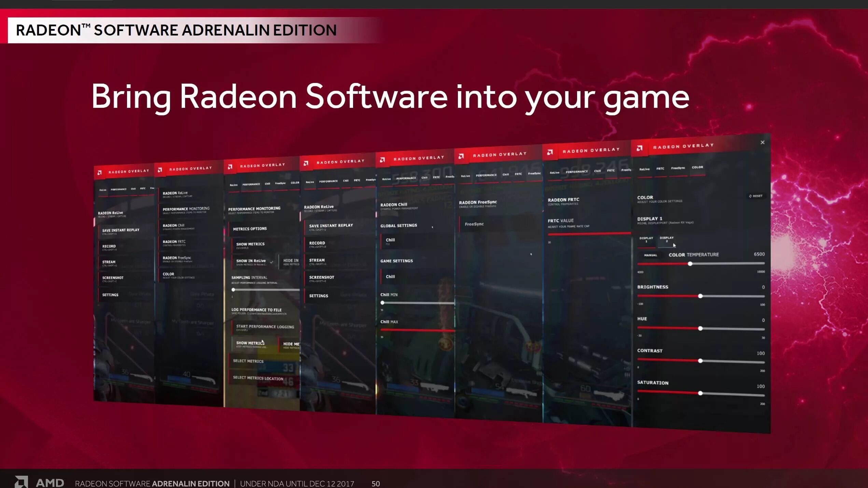This screenshot has height=488, width=868.
Task: Toggle Show In ReLive metrics option
Action: (x=254, y=262)
